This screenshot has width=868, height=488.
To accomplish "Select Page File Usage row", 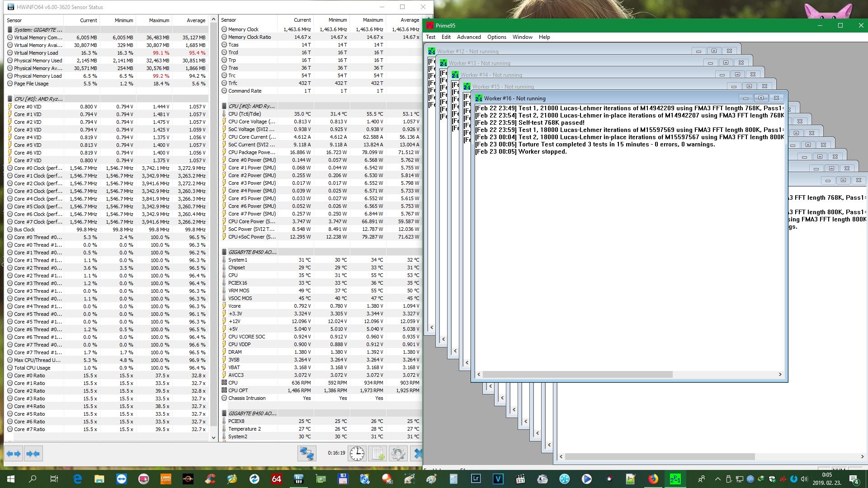I will coord(107,84).
